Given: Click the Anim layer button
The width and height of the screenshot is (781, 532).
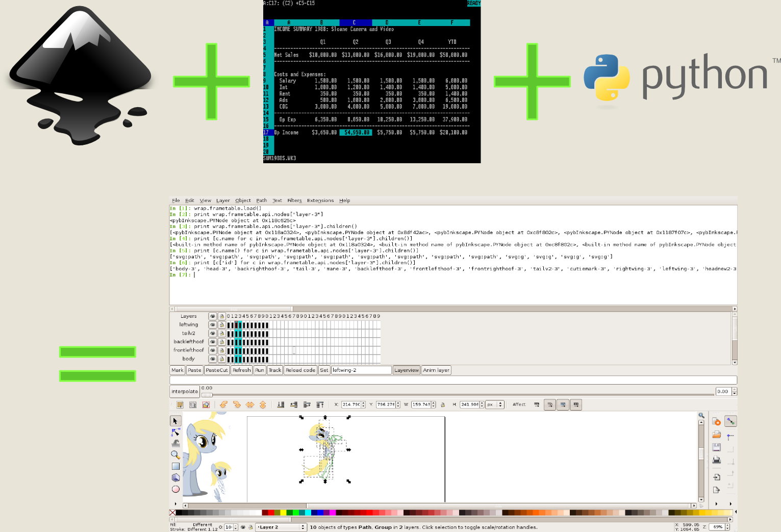Looking at the screenshot, I should point(436,370).
